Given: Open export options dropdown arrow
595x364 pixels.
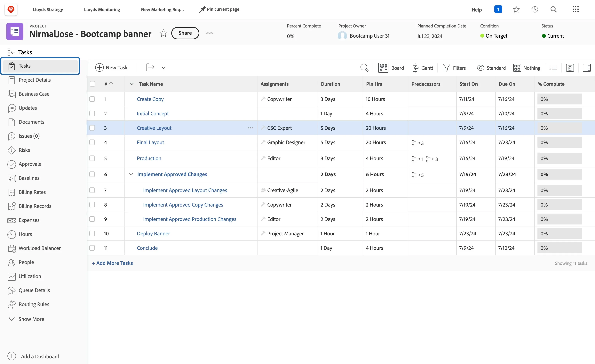Looking at the screenshot, I should pos(163,68).
